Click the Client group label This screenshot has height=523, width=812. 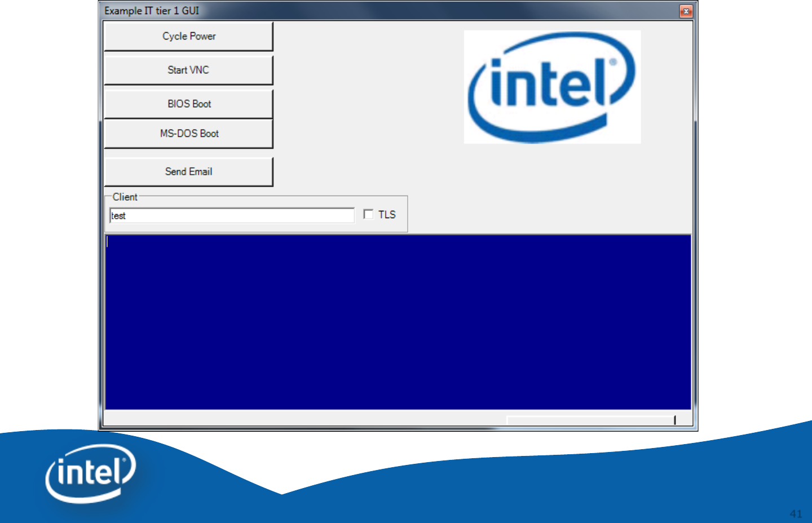(x=125, y=197)
